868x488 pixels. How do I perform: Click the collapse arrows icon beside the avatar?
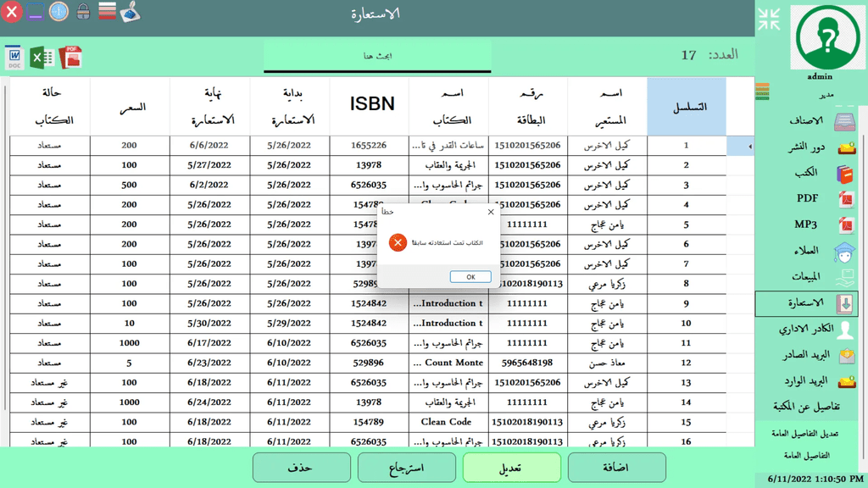769,19
